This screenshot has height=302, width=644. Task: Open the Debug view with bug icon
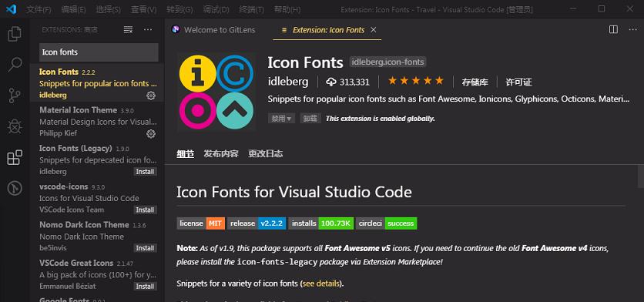click(x=15, y=126)
